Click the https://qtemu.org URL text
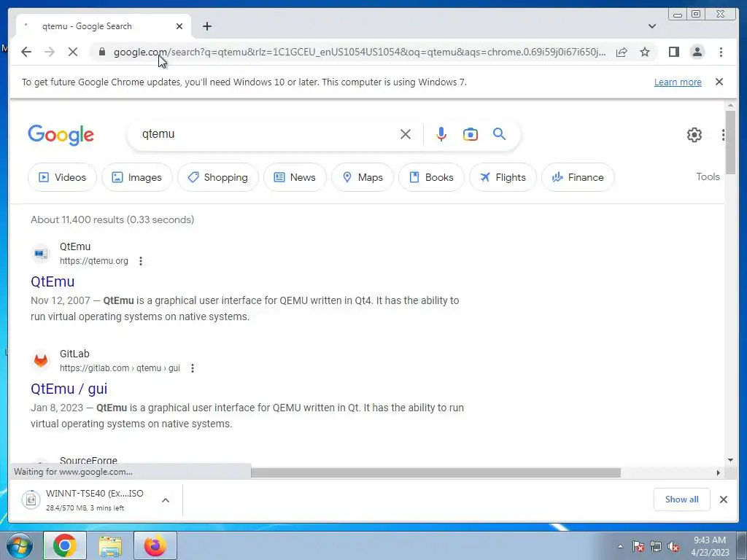This screenshot has height=560, width=747. 94,261
